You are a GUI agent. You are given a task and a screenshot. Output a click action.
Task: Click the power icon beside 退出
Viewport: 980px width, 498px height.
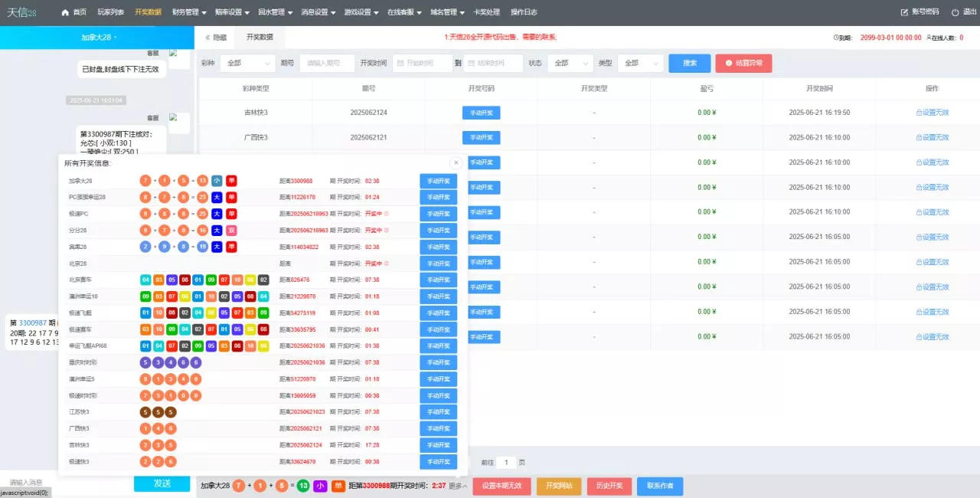coord(954,11)
